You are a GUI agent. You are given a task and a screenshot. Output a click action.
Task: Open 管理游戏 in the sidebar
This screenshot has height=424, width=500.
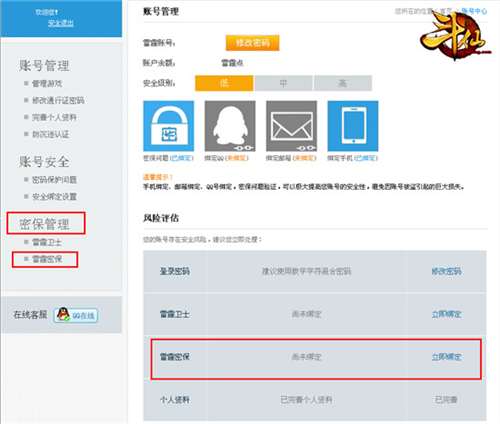pos(47,83)
